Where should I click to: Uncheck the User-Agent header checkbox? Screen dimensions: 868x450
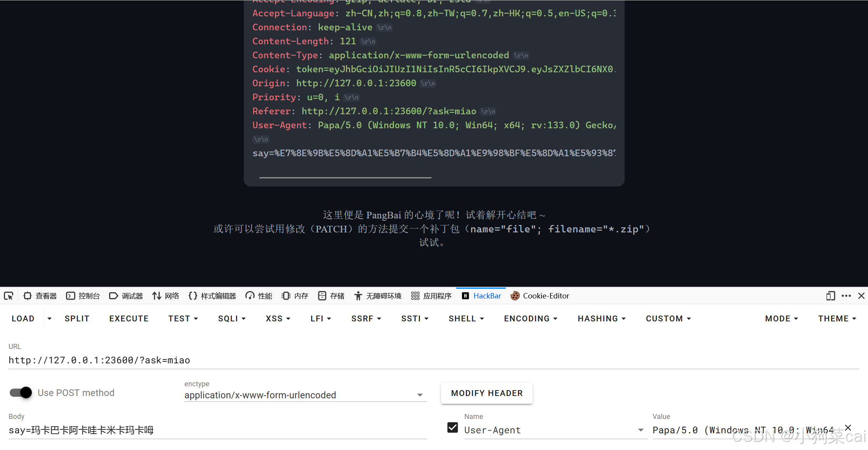point(452,428)
